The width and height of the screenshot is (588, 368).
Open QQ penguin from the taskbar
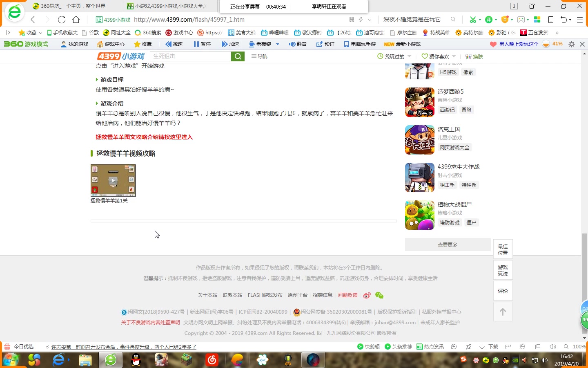(x=136, y=360)
